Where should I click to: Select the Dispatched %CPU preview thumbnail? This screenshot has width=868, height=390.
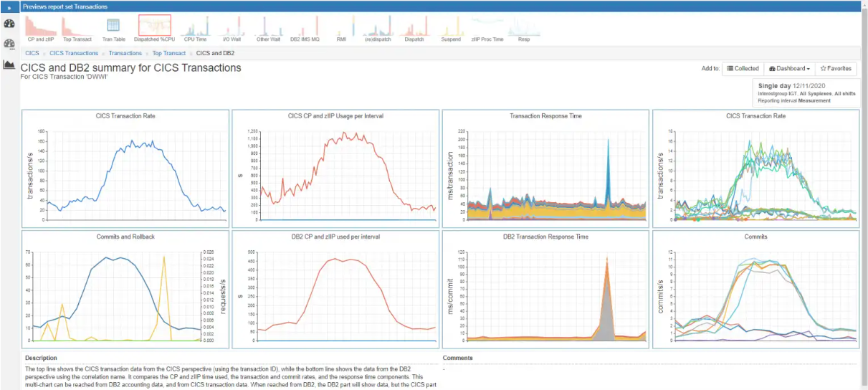point(154,29)
